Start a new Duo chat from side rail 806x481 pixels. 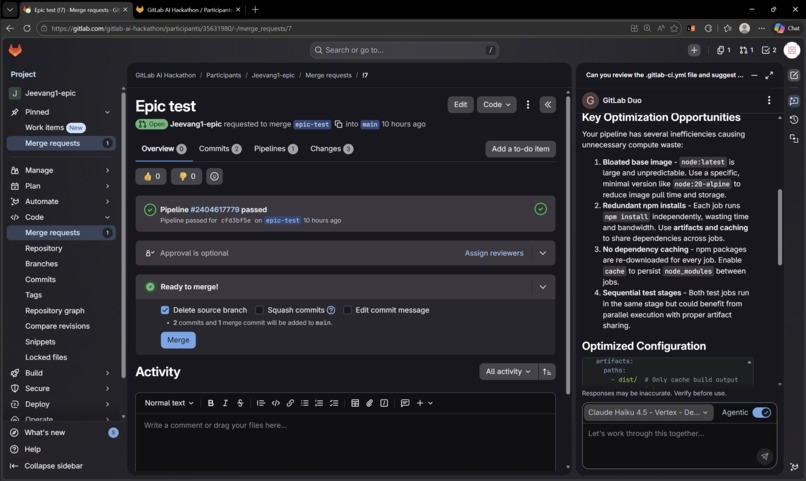tap(794, 75)
